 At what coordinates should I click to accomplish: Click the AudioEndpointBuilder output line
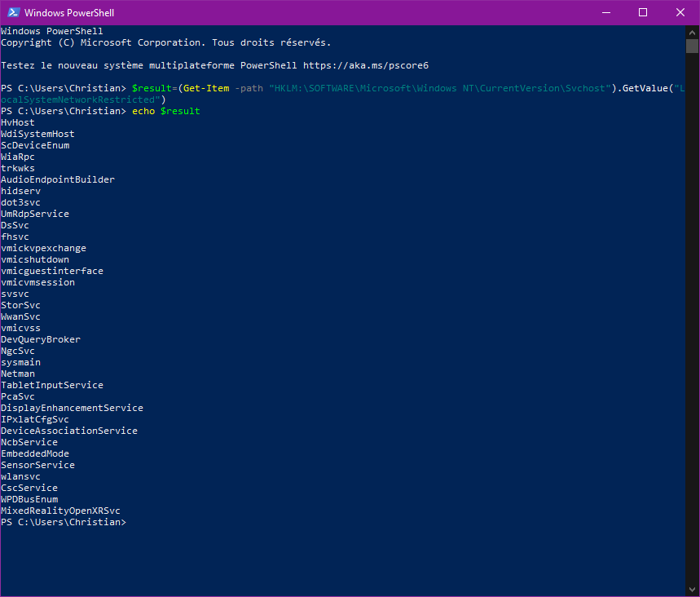click(x=58, y=179)
